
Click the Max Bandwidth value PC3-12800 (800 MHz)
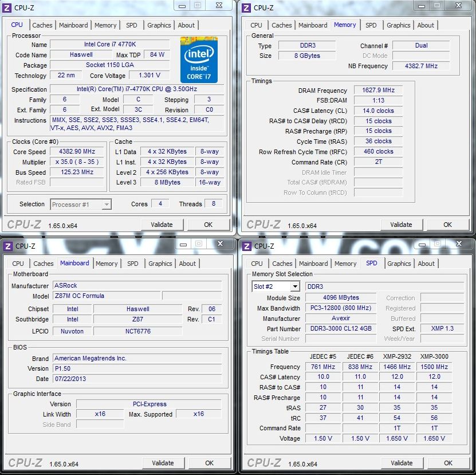pos(341,308)
